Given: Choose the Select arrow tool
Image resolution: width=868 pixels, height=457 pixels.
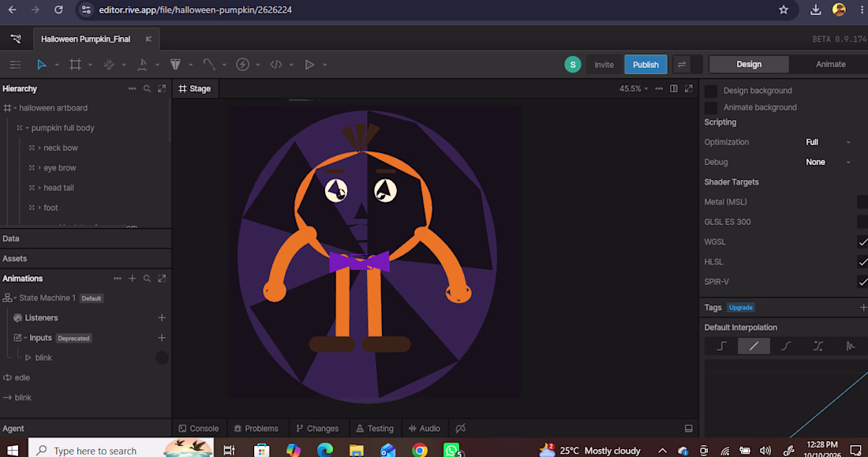Looking at the screenshot, I should pyautogui.click(x=42, y=65).
